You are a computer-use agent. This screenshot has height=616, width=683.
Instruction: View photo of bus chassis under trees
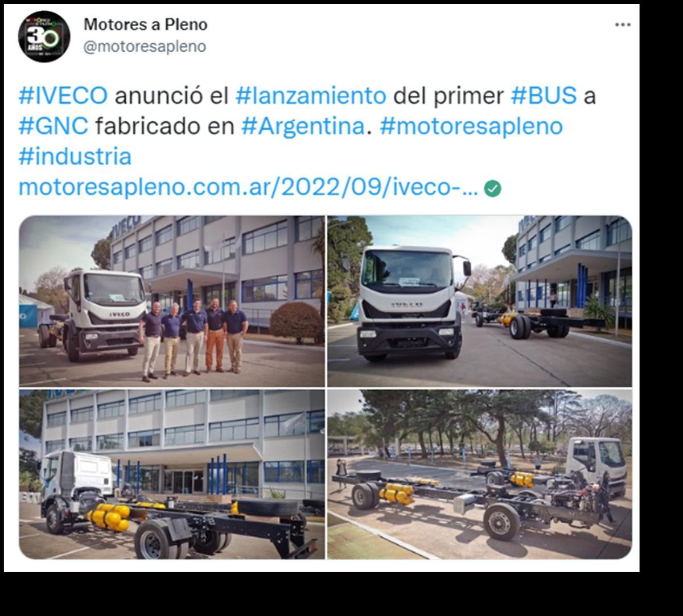pos(479,474)
